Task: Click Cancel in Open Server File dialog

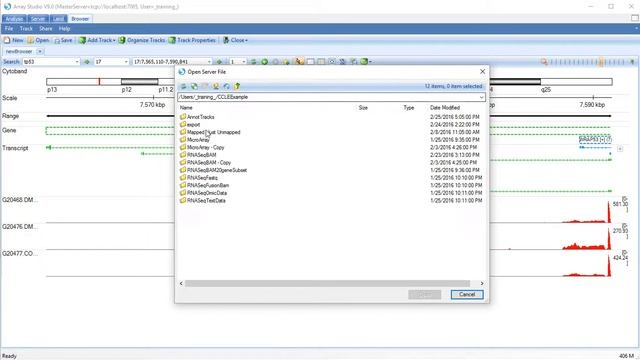Action: 467,294
